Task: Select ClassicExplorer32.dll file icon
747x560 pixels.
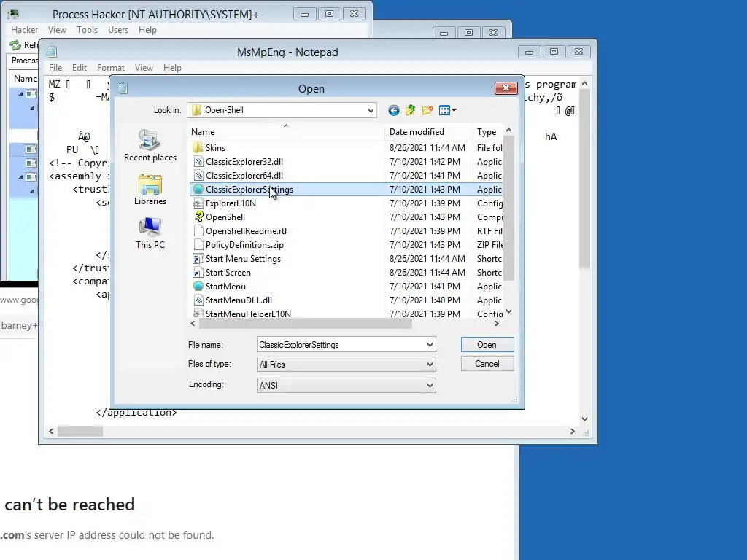Action: tap(198, 161)
